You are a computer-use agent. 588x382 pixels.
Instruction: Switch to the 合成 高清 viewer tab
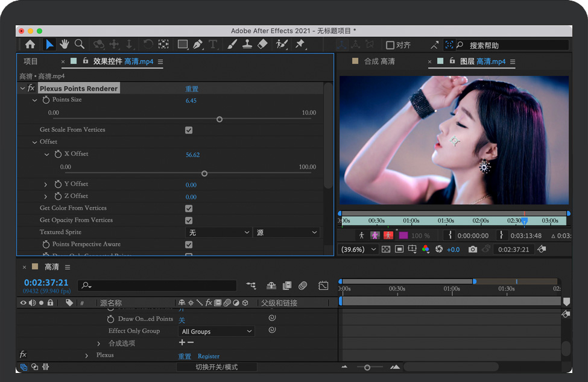pos(379,61)
